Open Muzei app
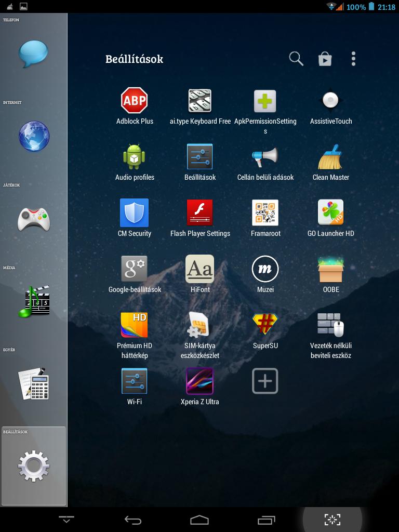The width and height of the screenshot is (399, 532). point(265,269)
